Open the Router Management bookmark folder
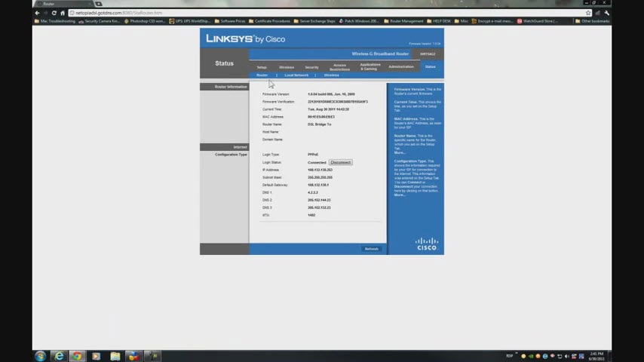The width and height of the screenshot is (644, 362). [403, 21]
